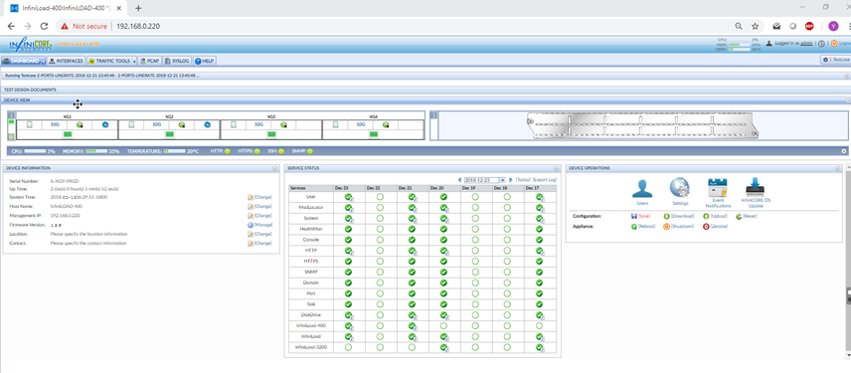Screen dimensions: 851x373
Task: Click HTTP service status for Dec 20
Action: pyautogui.click(x=444, y=251)
